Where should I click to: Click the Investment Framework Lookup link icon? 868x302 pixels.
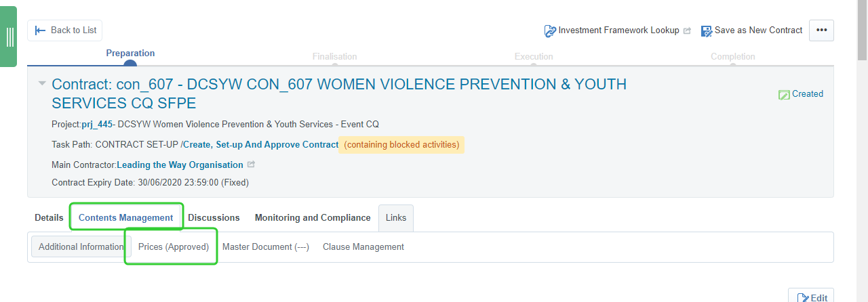tap(550, 31)
